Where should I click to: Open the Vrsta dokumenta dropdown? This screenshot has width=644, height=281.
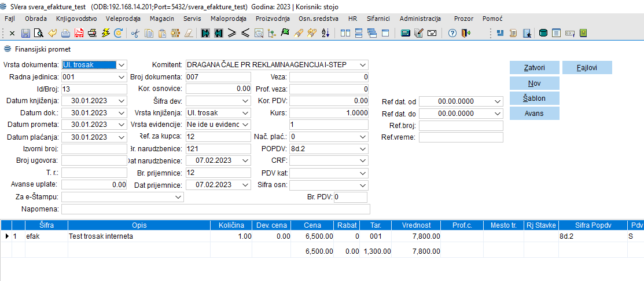coord(122,65)
